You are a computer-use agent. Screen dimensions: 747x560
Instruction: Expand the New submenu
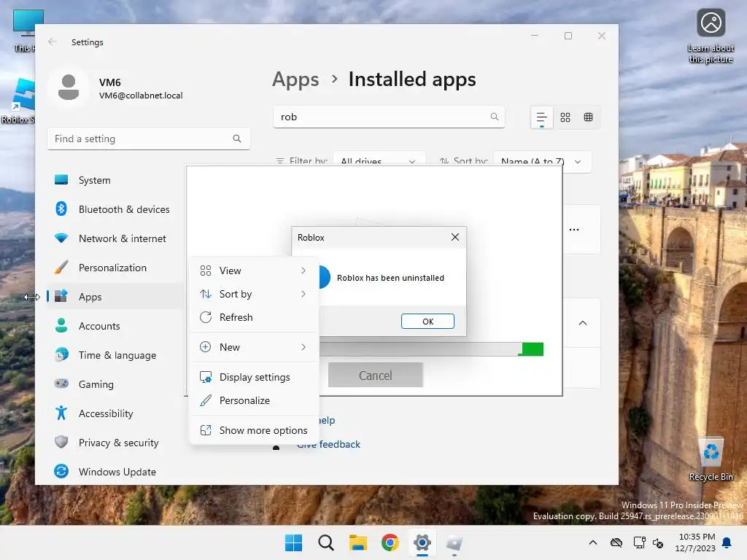click(x=253, y=347)
